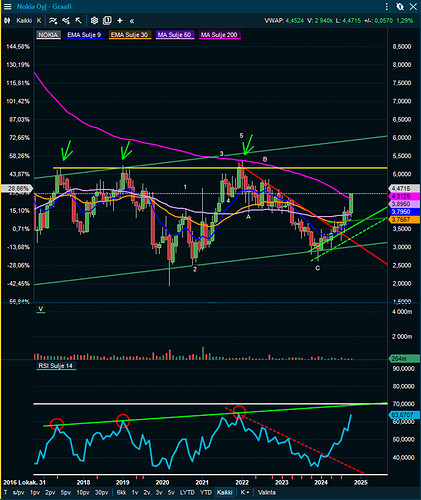This screenshot has height=500, width=421.
Task: Click the 'Valinta' button in bottom bar
Action: coord(267,492)
